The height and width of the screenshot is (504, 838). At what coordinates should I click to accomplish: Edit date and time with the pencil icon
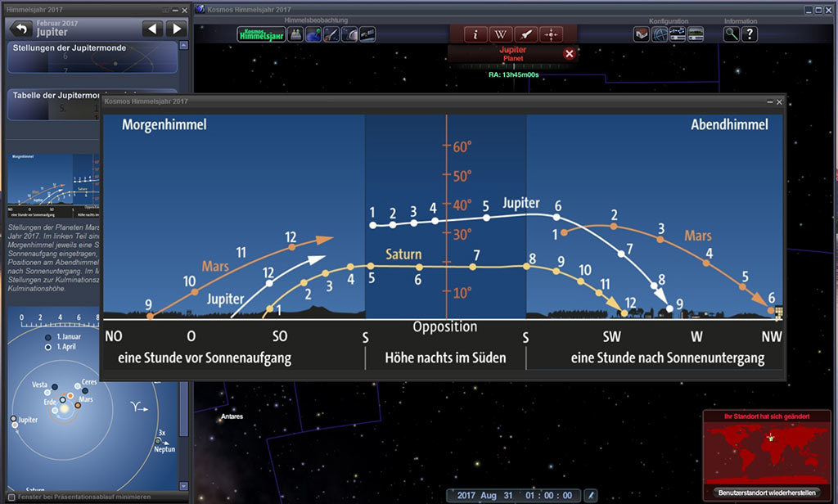[x=591, y=496]
